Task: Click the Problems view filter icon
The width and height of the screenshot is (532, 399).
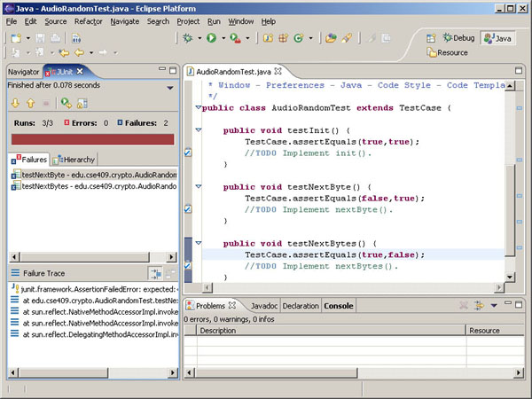Action: click(x=481, y=306)
